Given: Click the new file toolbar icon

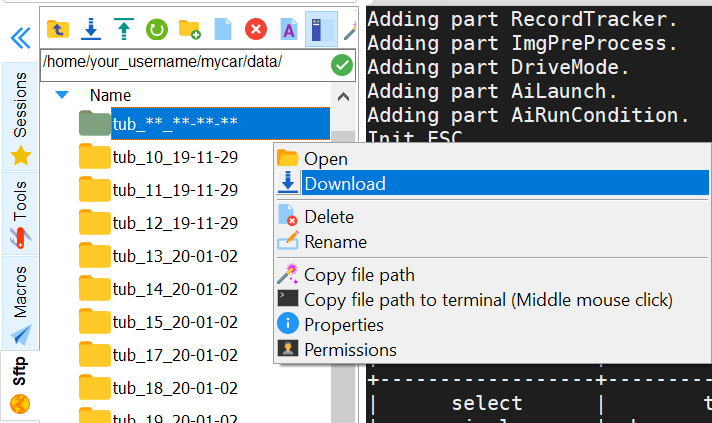Looking at the screenshot, I should tap(223, 27).
